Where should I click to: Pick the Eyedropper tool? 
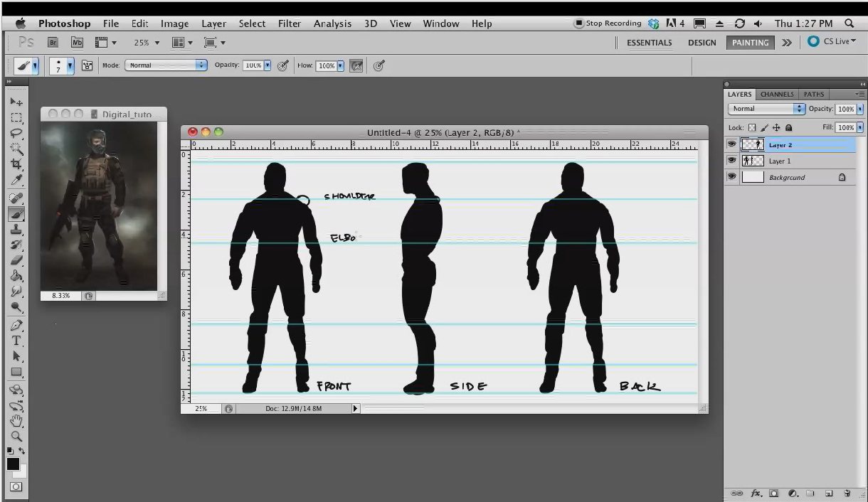[16, 181]
